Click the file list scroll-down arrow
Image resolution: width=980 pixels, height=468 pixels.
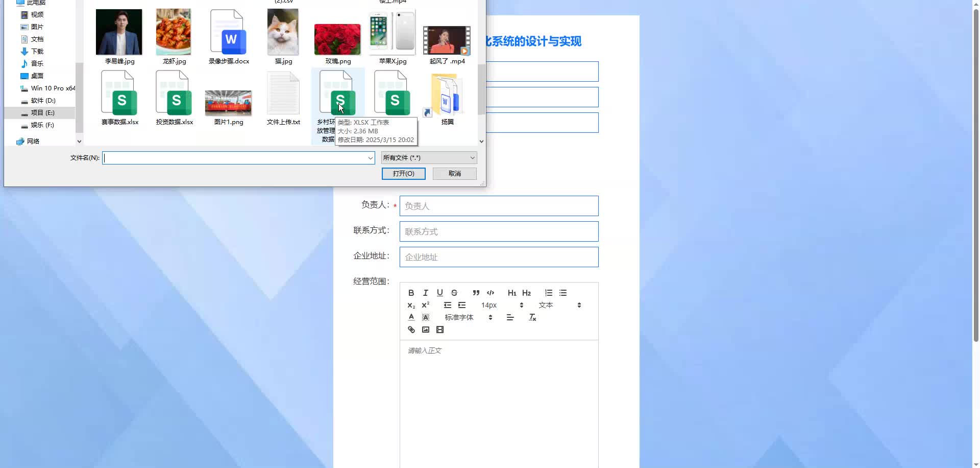click(x=481, y=142)
